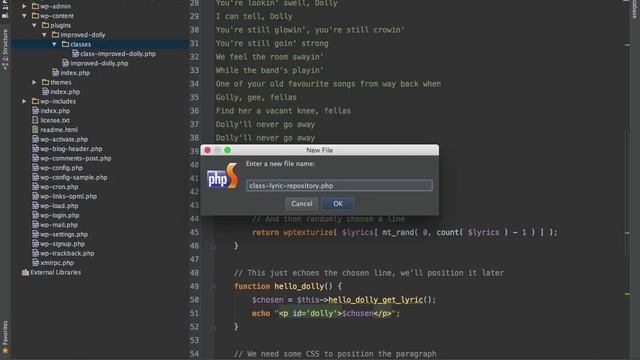Click the green zoom button of New File dialog
The width and height of the screenshot is (640, 360).
227,150
